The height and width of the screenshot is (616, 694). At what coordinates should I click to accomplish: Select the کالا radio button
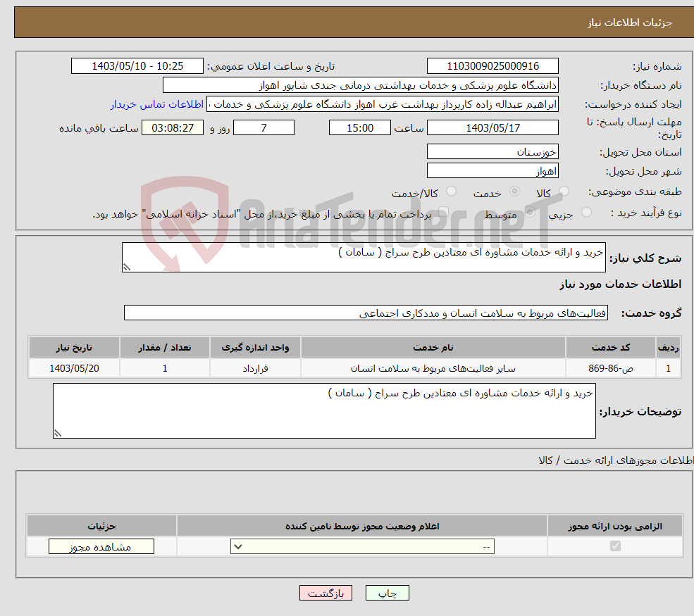(x=564, y=191)
